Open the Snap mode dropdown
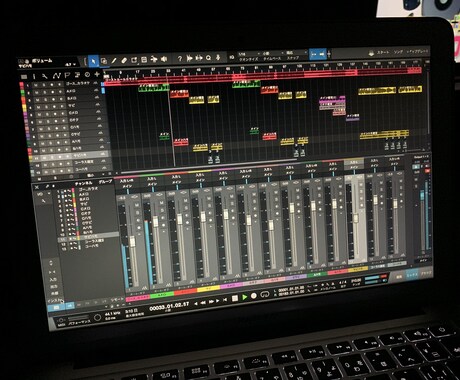The height and width of the screenshot is (380, 460). click(296, 52)
